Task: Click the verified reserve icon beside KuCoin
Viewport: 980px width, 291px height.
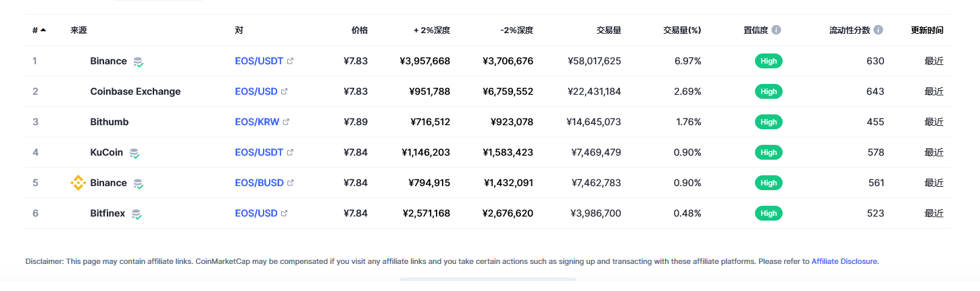Action: click(134, 153)
